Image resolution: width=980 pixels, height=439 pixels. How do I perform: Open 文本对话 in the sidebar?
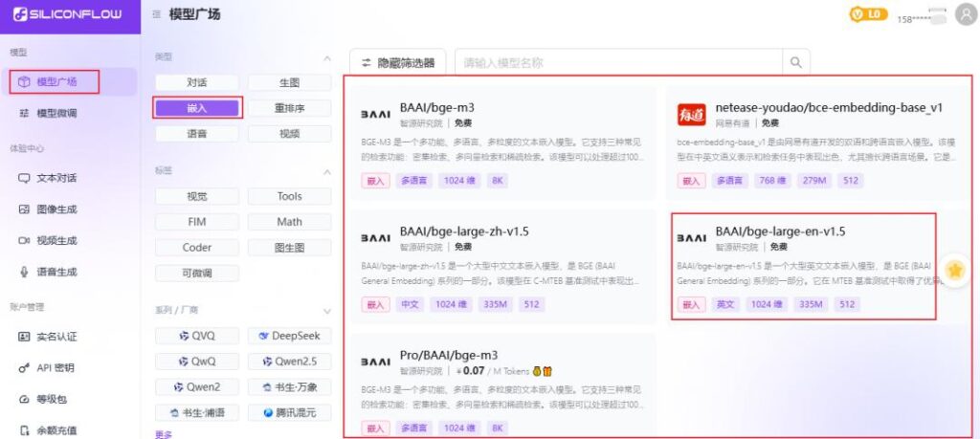pos(56,178)
